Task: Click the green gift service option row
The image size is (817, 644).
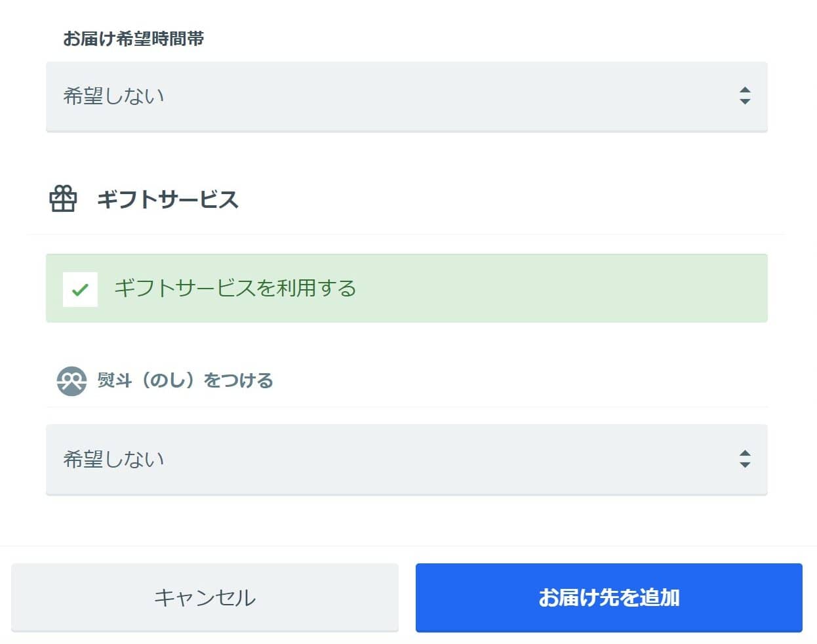Action: point(407,289)
